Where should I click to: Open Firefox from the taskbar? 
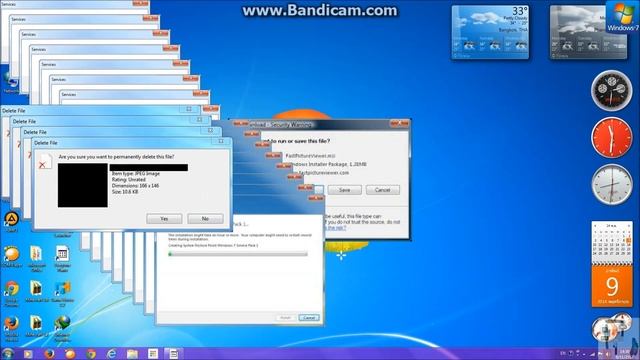[x=49, y=354]
